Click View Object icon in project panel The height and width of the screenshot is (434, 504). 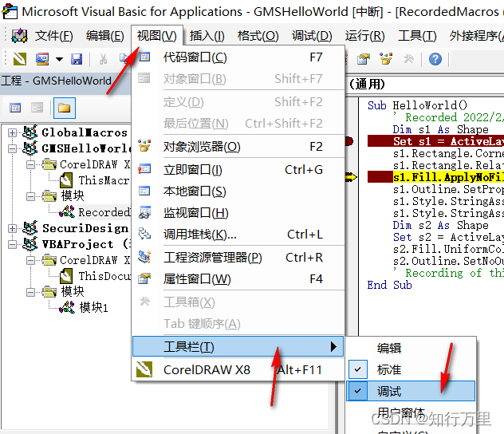click(37, 108)
